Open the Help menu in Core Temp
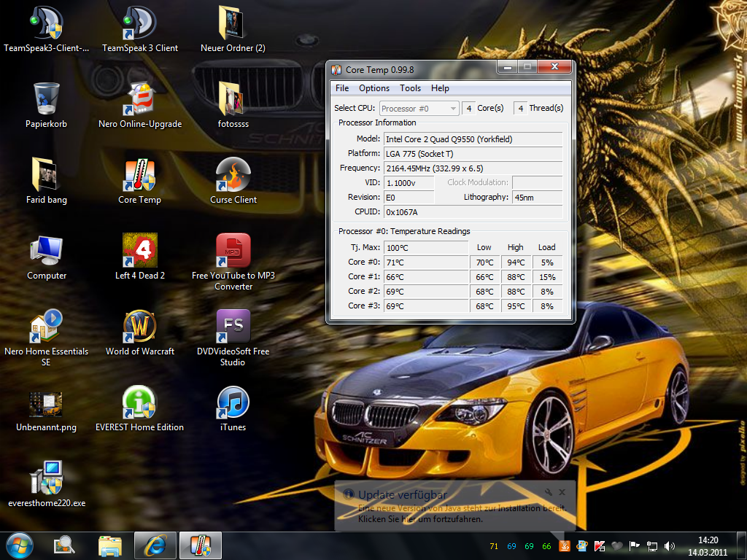 tap(440, 88)
